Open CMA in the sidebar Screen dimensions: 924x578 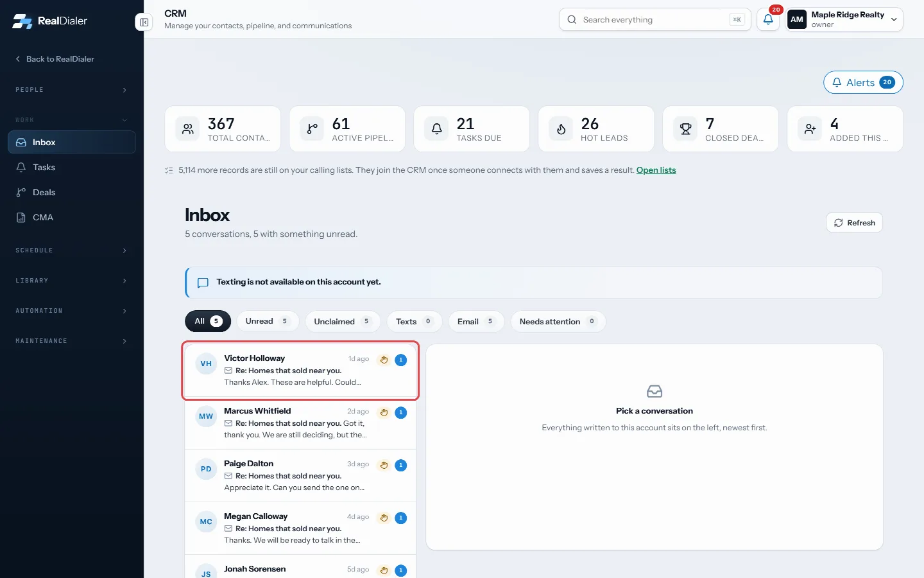coord(72,217)
